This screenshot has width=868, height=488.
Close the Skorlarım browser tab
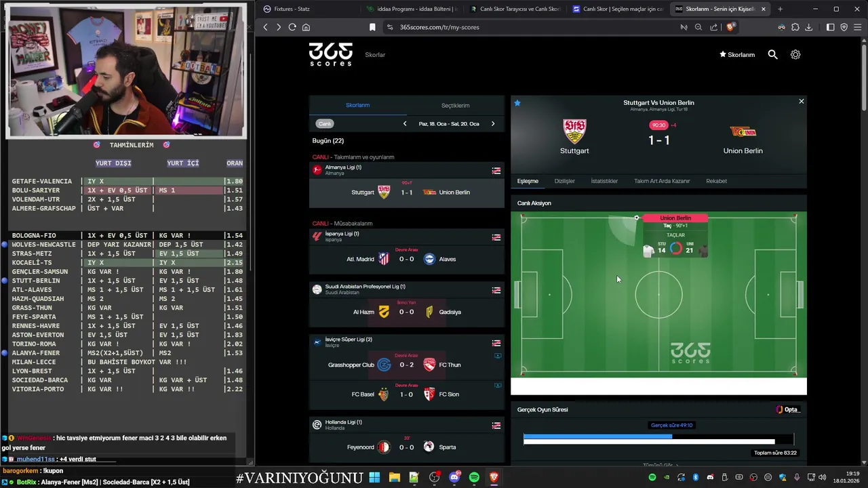click(x=764, y=9)
